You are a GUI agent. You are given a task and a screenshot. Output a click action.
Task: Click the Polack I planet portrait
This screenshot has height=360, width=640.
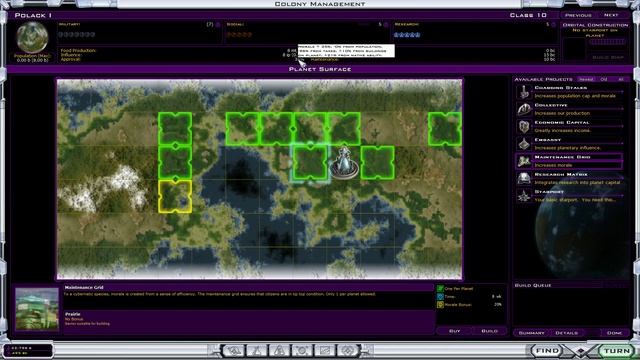click(x=32, y=37)
